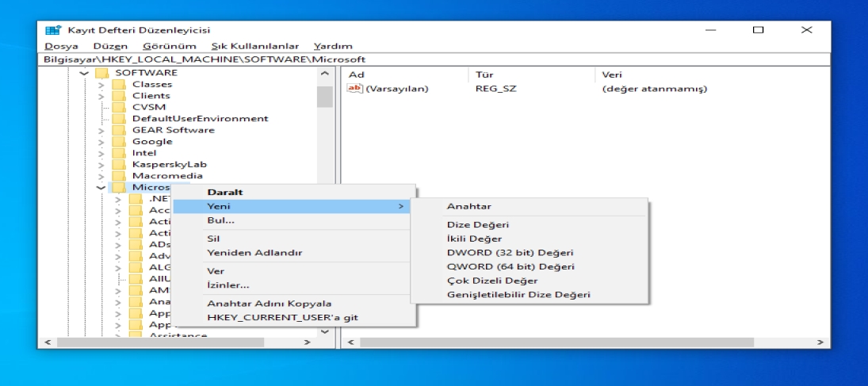Screen dimensions: 868x386
Task: Expand the Macromedia key
Action: click(x=101, y=176)
